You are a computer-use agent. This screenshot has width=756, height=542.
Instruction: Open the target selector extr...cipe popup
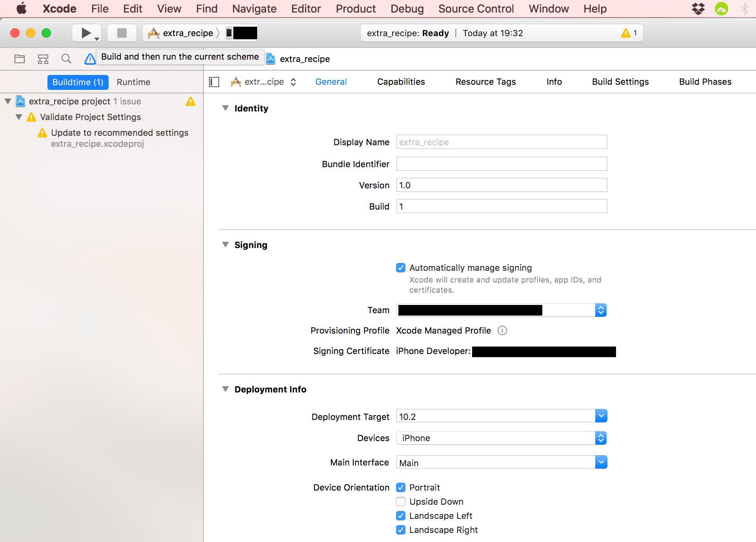click(x=264, y=82)
